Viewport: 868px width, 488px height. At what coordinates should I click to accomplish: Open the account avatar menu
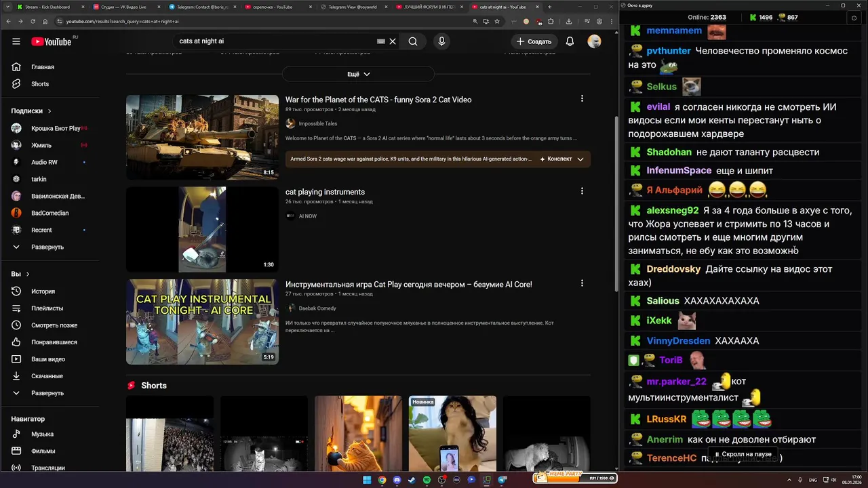pyautogui.click(x=594, y=41)
